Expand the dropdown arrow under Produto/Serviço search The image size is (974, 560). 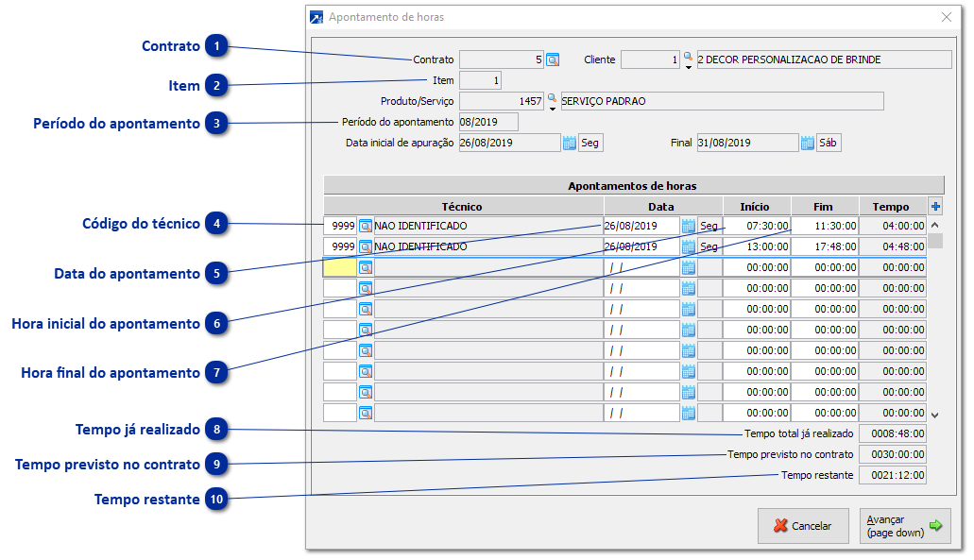[x=552, y=109]
